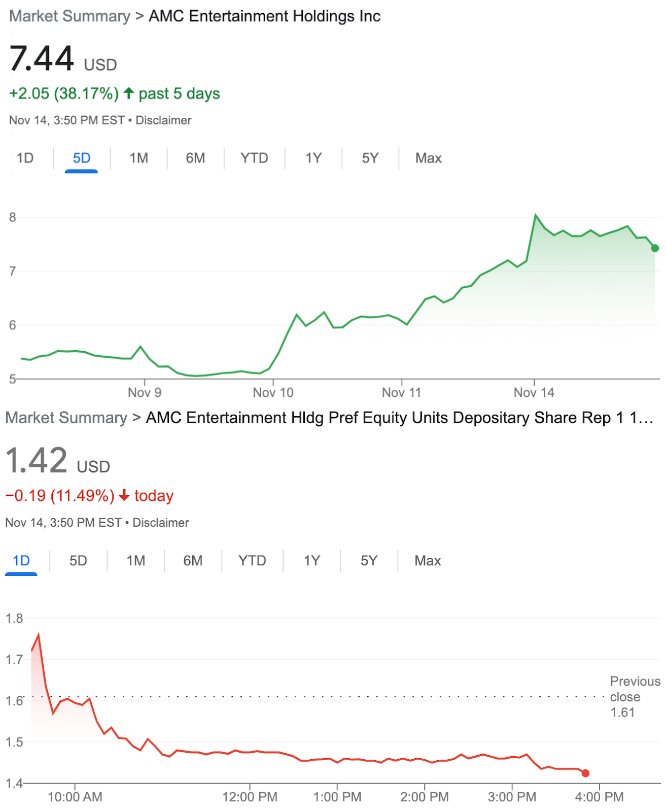Click the red down arrow beside 11.49%
This screenshot has height=812, width=666.
pos(124,495)
